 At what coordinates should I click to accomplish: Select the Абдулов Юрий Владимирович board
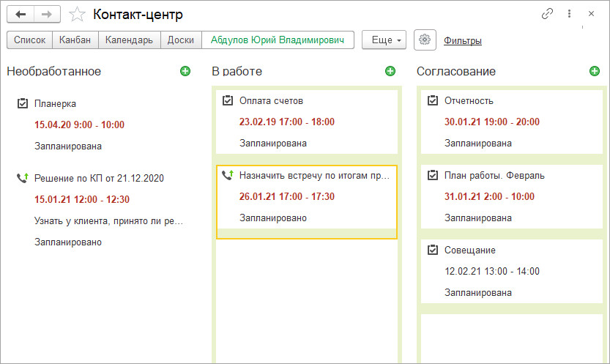(278, 40)
